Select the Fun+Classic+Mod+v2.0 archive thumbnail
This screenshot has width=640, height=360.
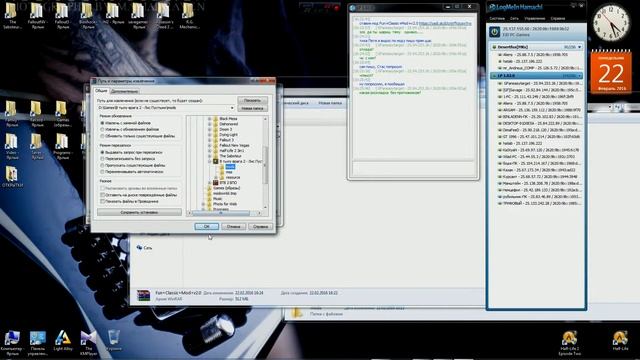143,296
